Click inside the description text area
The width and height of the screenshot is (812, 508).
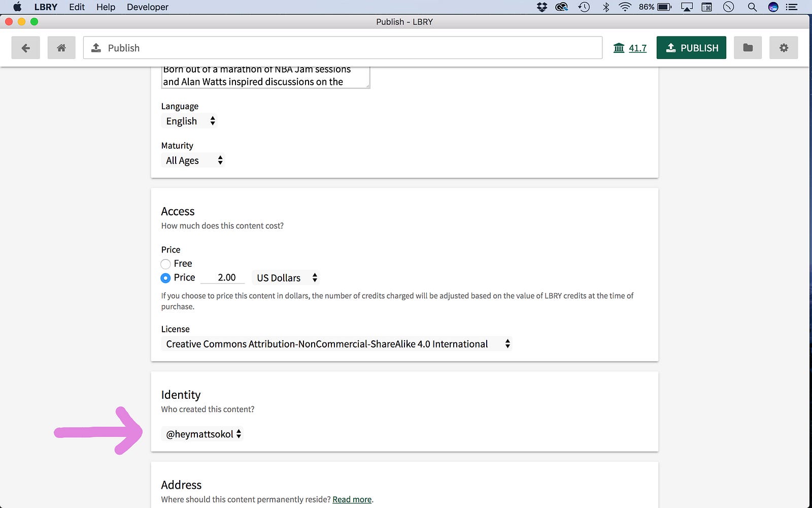pos(265,77)
